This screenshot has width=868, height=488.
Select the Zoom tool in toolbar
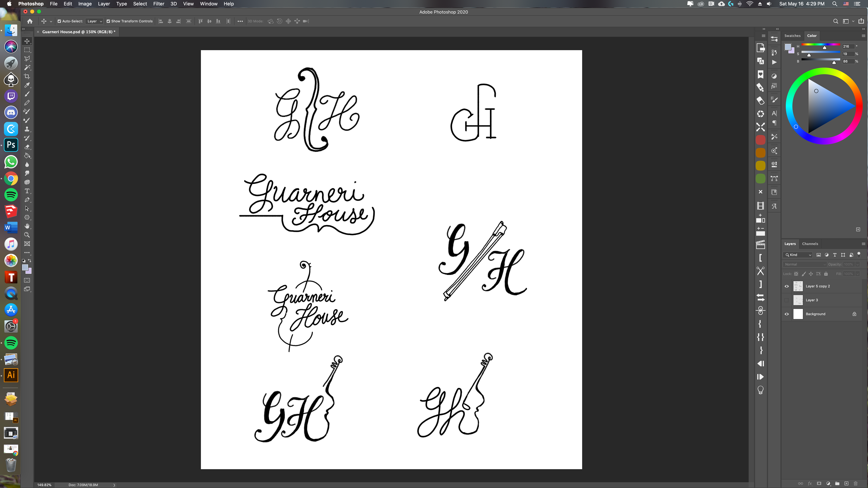pyautogui.click(x=27, y=235)
